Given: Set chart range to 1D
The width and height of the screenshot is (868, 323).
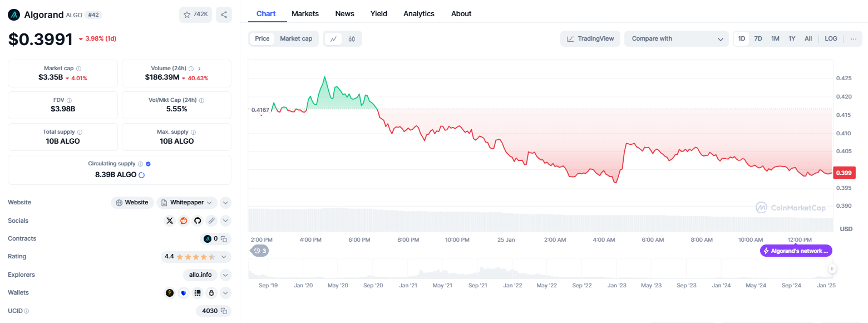Looking at the screenshot, I should tap(742, 38).
